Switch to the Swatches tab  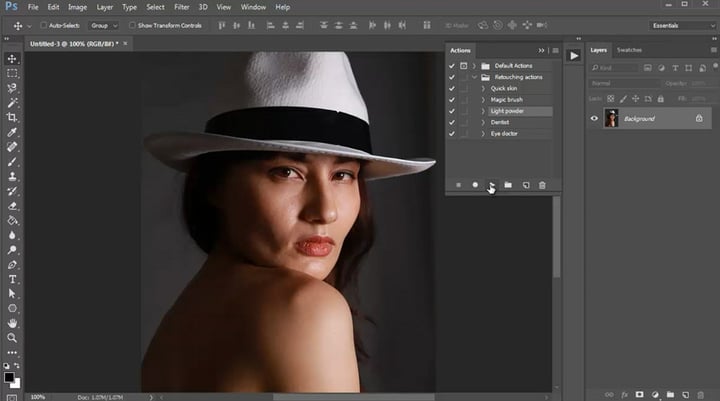[630, 49]
